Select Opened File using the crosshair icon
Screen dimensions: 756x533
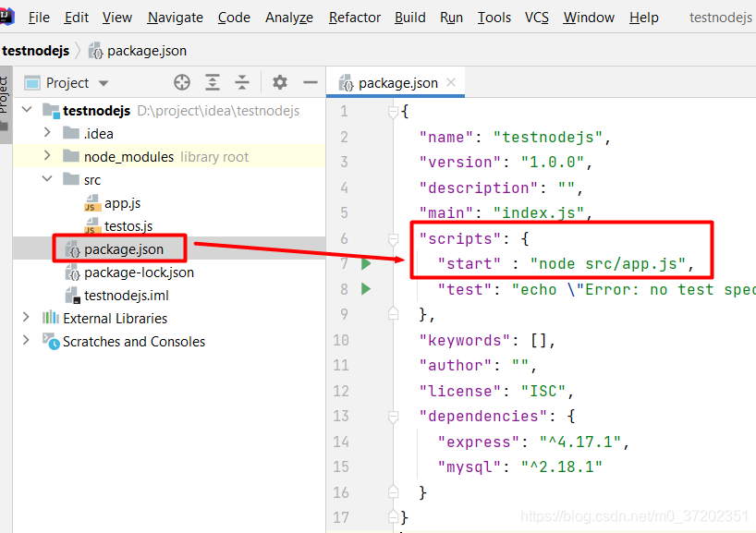click(182, 82)
